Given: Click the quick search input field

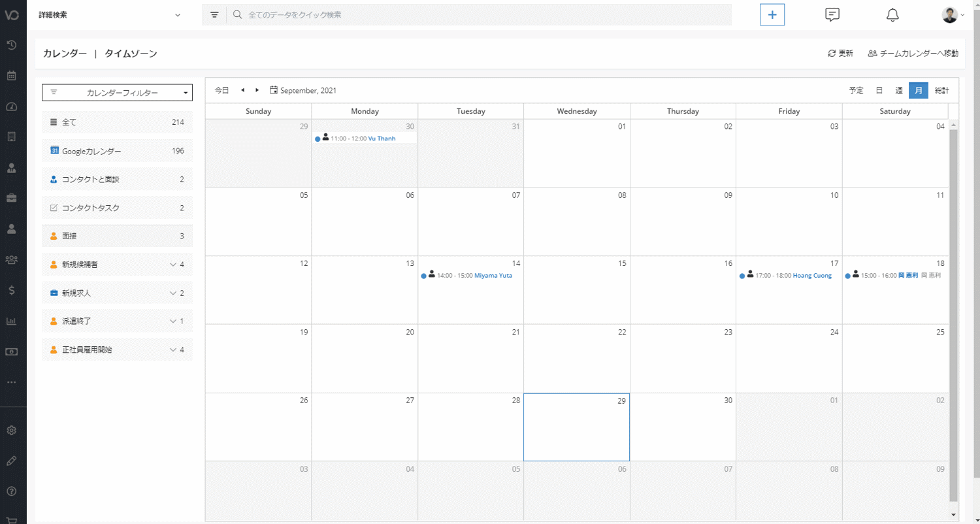Looking at the screenshot, I should 483,14.
